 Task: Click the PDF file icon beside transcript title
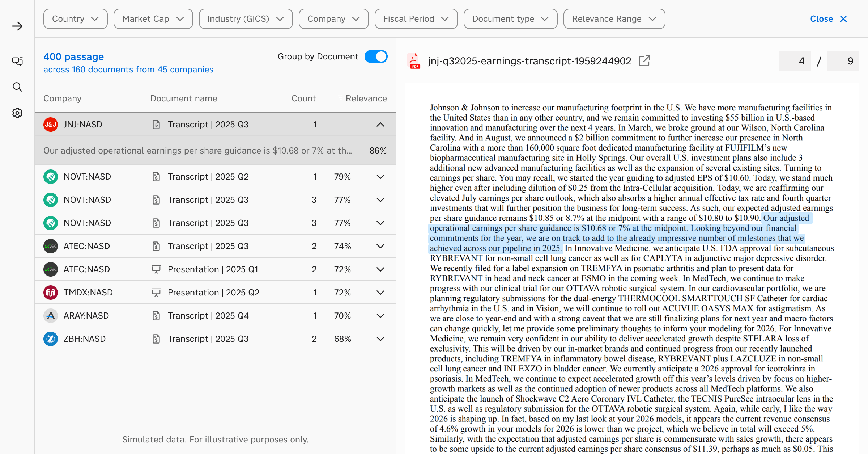tap(414, 61)
